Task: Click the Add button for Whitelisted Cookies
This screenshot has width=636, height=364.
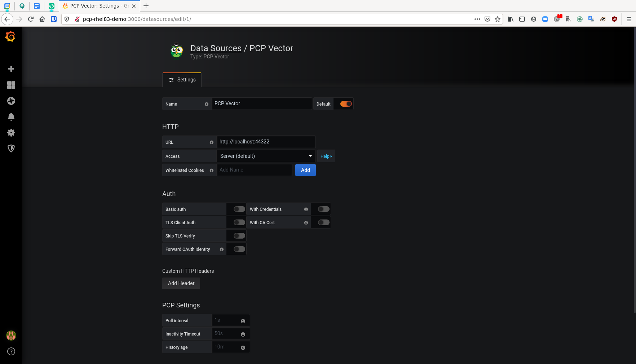Action: tap(305, 170)
